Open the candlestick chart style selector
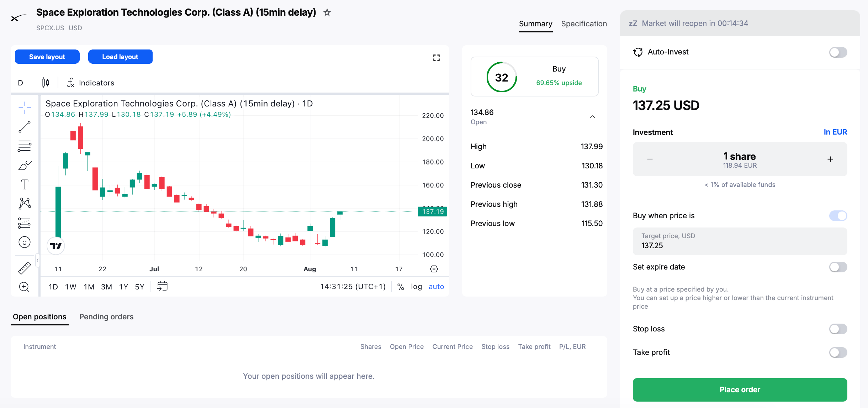868x408 pixels. click(x=45, y=83)
